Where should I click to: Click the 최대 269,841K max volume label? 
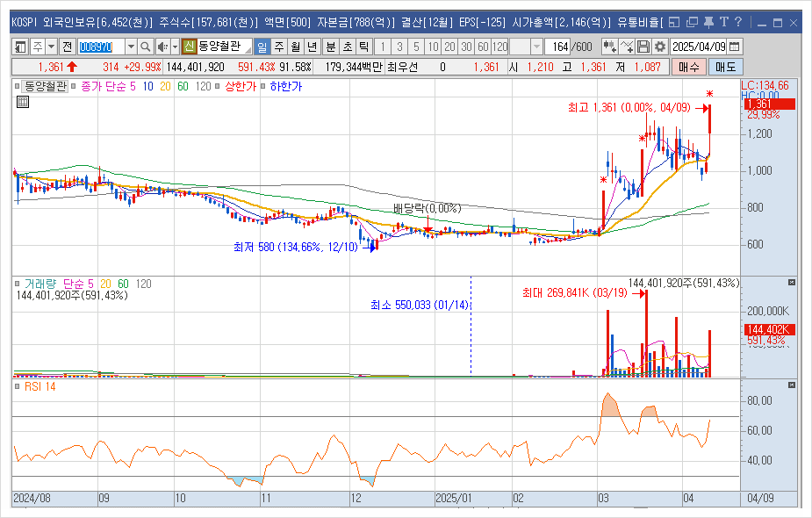click(575, 293)
